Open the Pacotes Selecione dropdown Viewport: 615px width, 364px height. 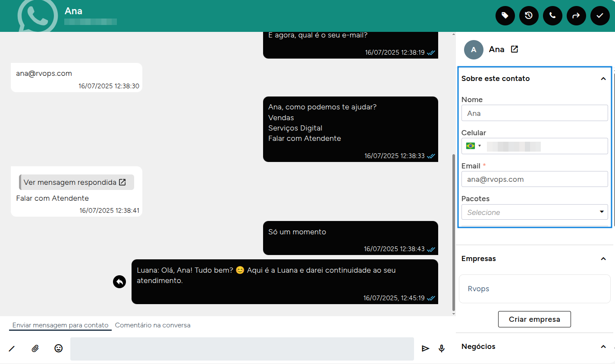[x=534, y=212]
